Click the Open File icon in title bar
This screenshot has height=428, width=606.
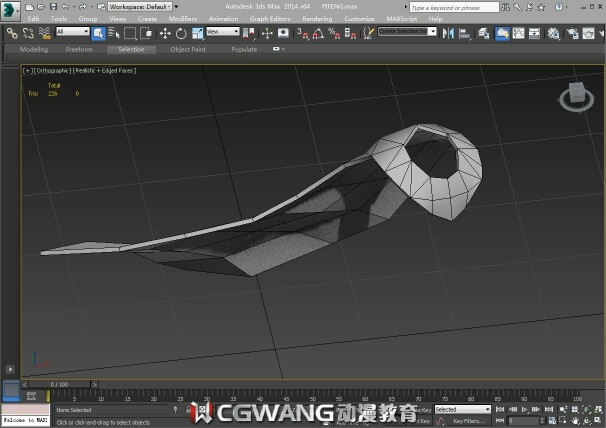pyautogui.click(x=41, y=7)
